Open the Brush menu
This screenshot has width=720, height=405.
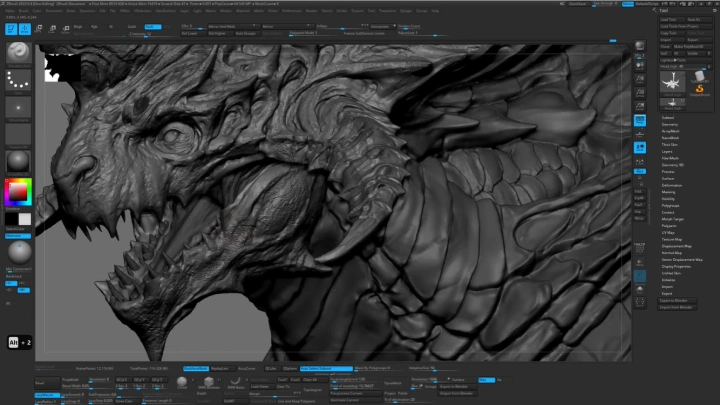coord(23,11)
